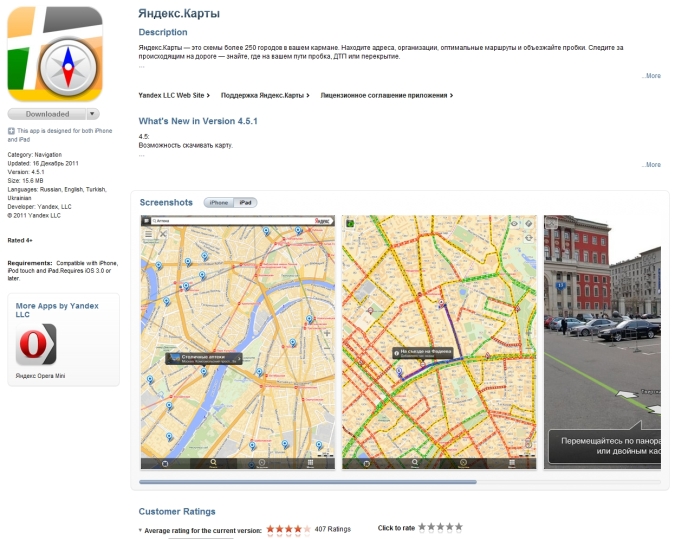Open the Яндекс Opera Mini app icon

tap(36, 345)
